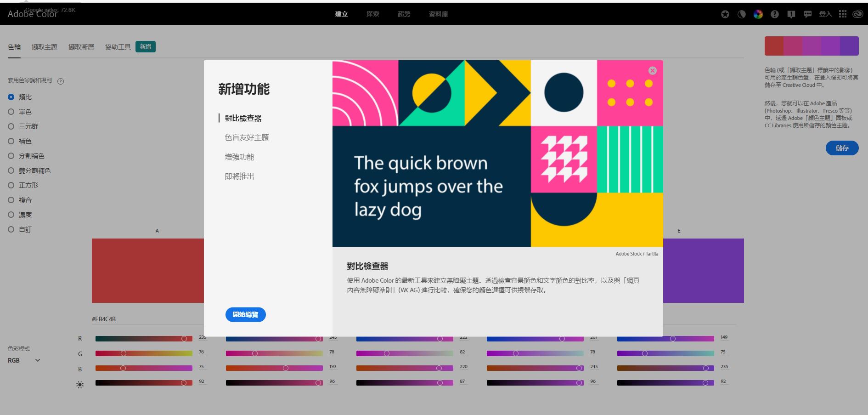Switch to the 擷取主題 tab
This screenshot has width=868, height=415.
(45, 47)
